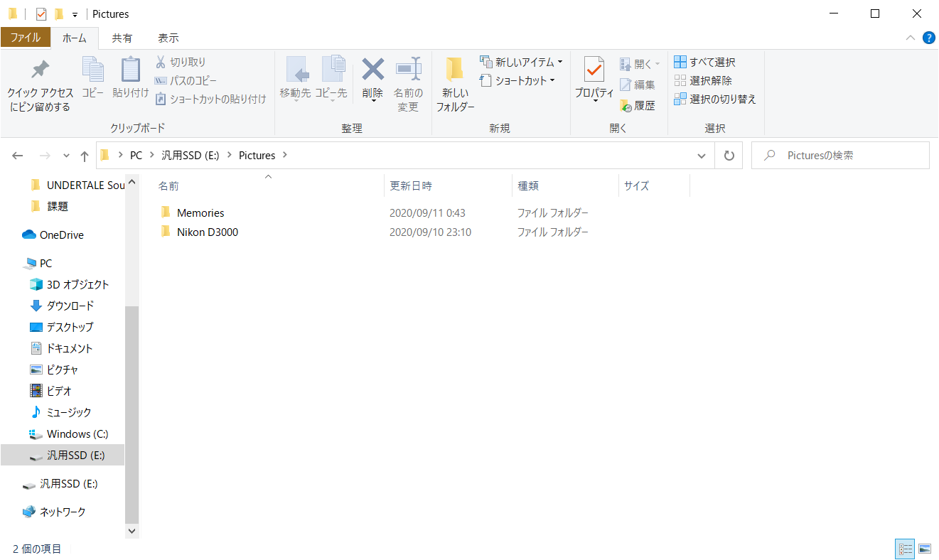Click the 新しいフォルダー (New folder) icon
The width and height of the screenshot is (939, 560).
tap(455, 70)
